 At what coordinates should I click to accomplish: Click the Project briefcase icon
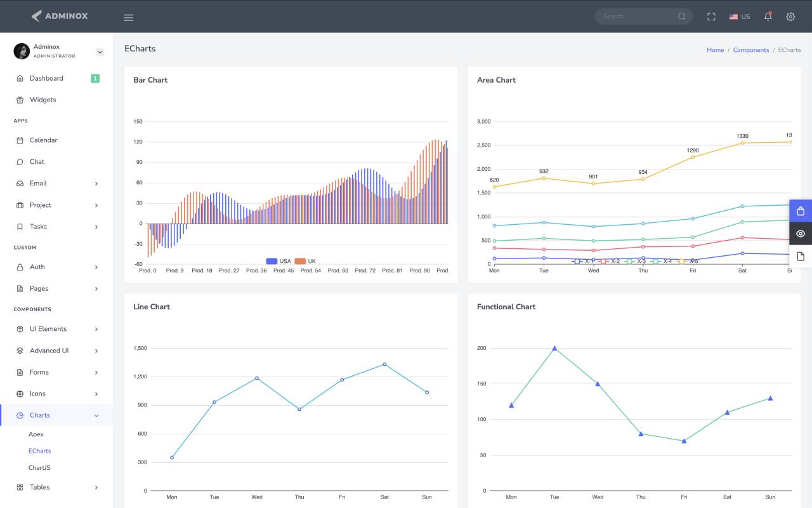pyautogui.click(x=20, y=205)
